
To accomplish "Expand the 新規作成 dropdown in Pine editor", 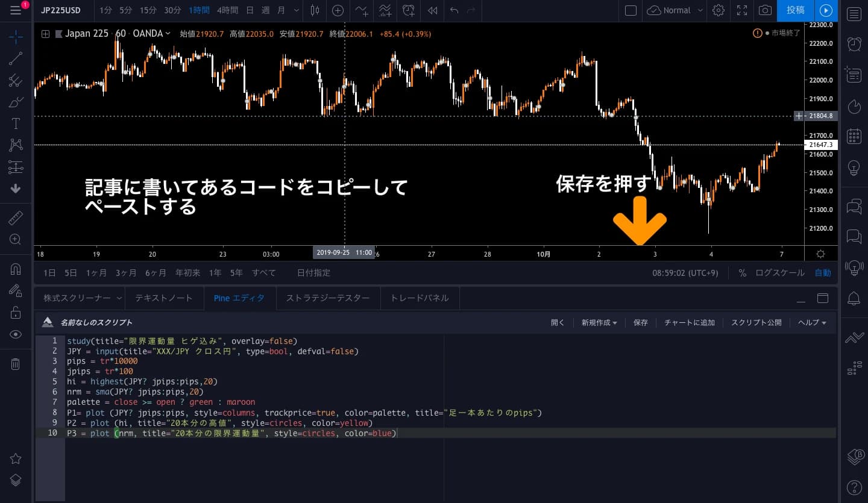I will (599, 322).
